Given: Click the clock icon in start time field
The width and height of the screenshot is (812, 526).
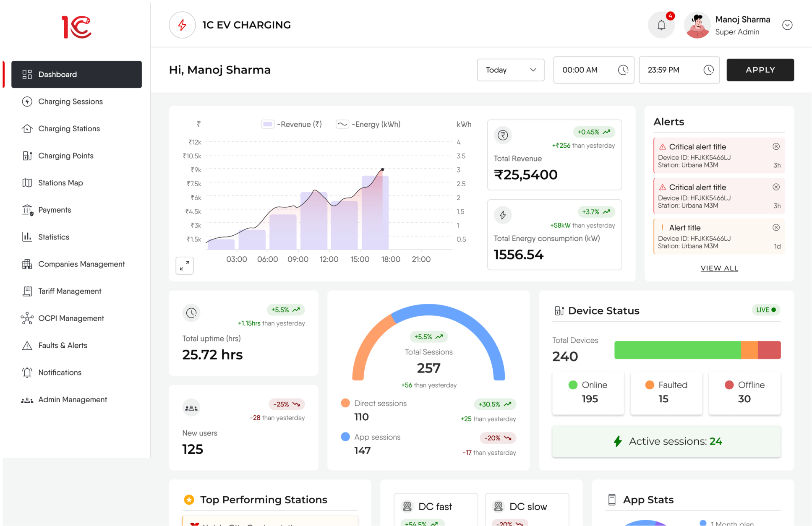Looking at the screenshot, I should [x=623, y=70].
